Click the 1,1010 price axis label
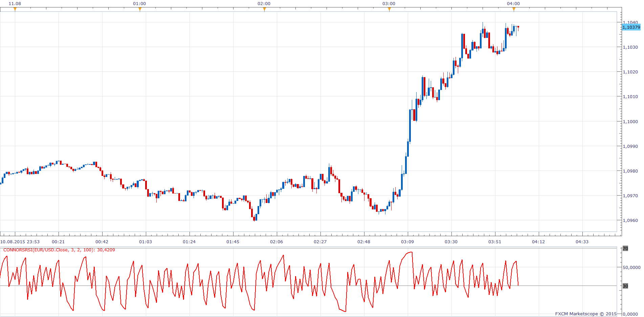 click(630, 96)
